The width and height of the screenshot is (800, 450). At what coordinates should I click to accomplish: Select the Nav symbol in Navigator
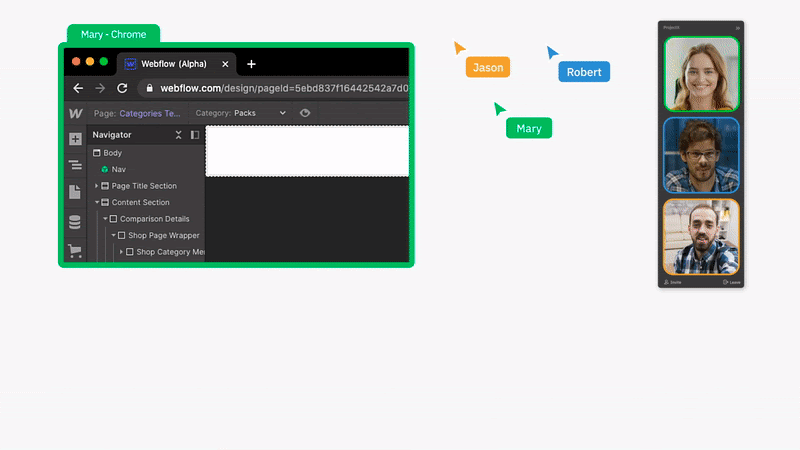pos(118,169)
